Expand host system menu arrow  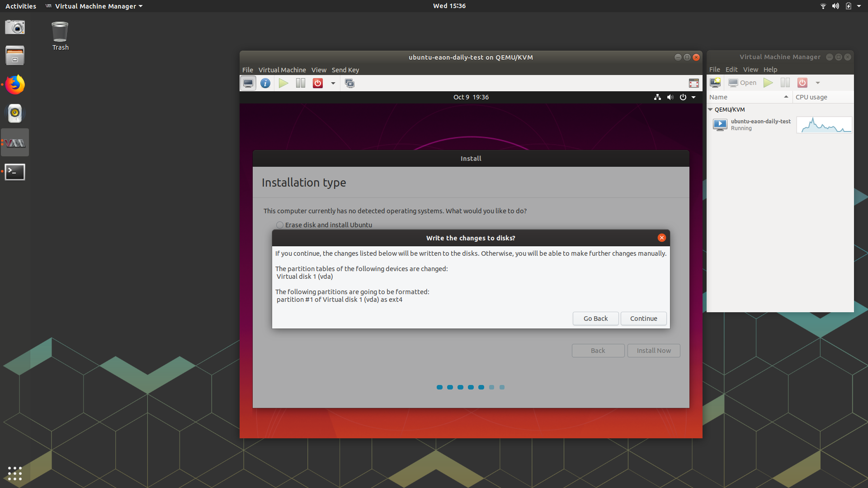[x=859, y=6]
